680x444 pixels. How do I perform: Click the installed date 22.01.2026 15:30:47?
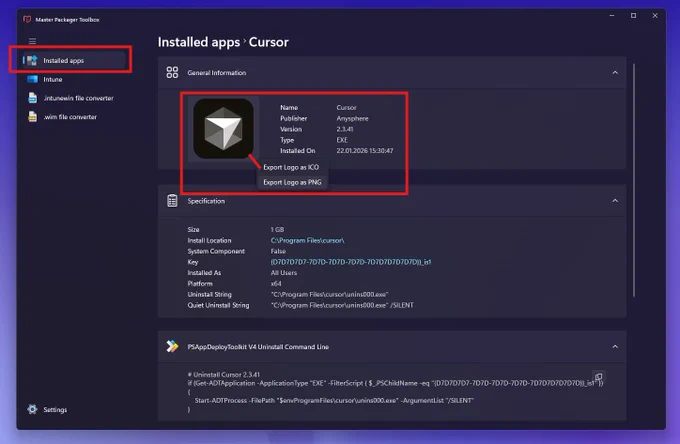(365, 151)
